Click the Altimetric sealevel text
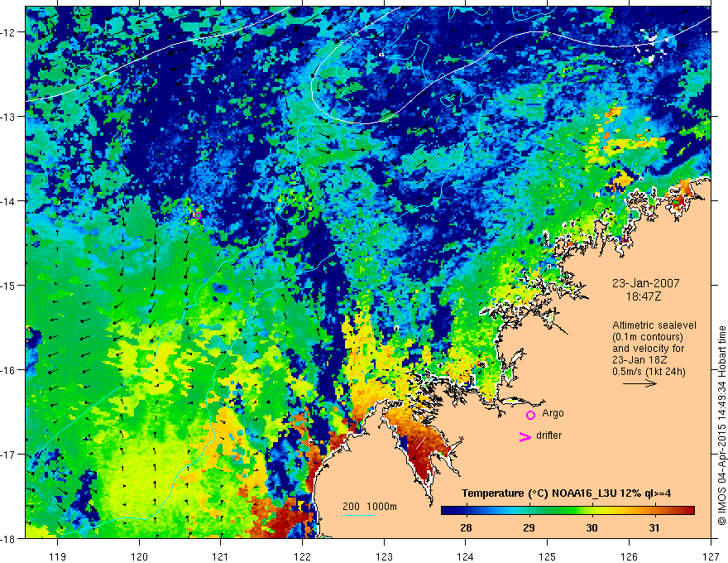The height and width of the screenshot is (563, 728). [x=654, y=325]
